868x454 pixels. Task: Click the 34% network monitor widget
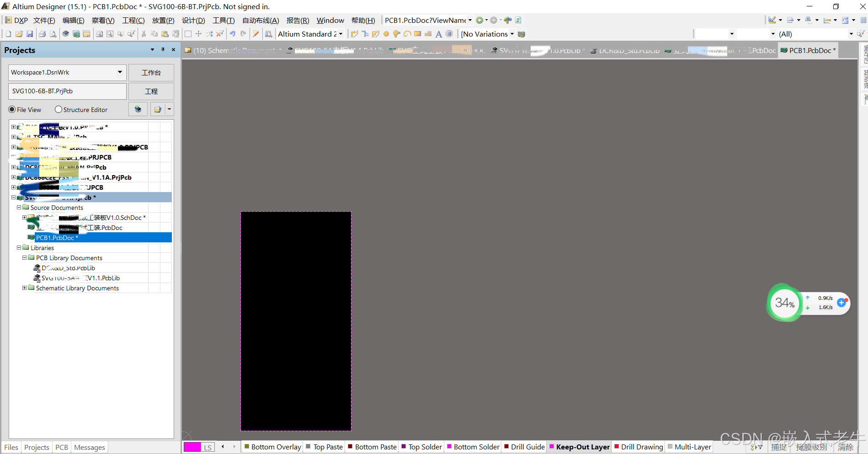(785, 303)
